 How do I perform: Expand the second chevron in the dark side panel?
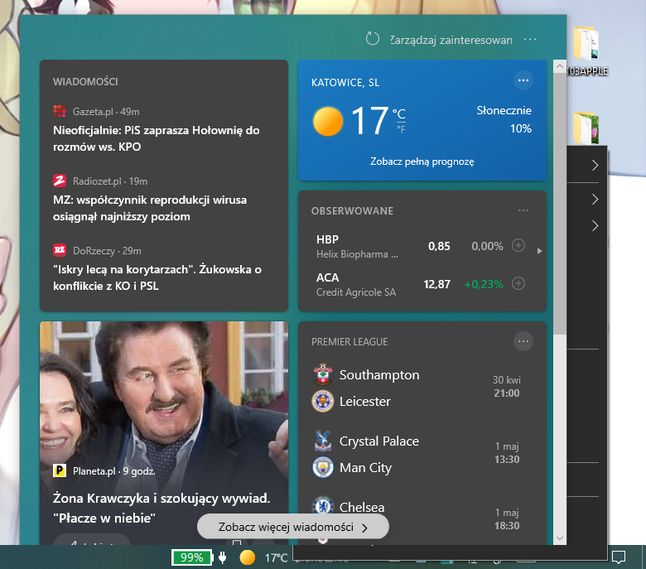[x=595, y=199]
